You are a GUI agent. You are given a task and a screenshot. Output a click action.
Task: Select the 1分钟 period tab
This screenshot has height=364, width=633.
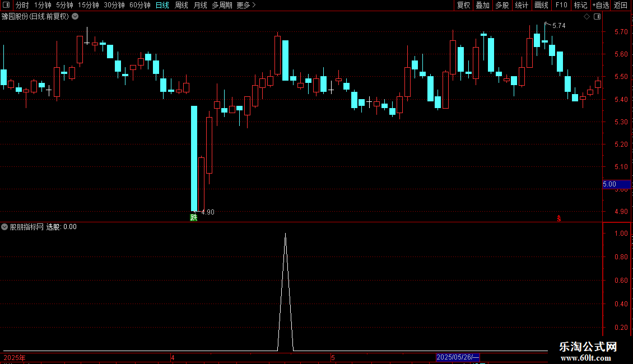[43, 5]
